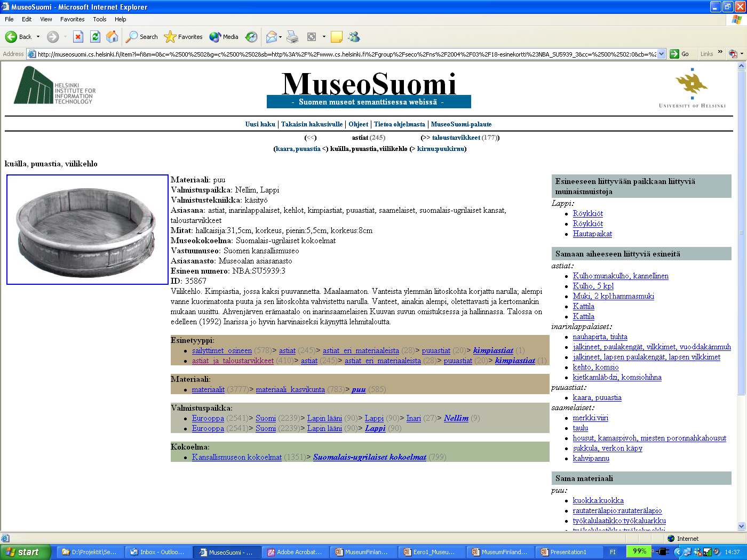Open the kahvipannu link

591,458
